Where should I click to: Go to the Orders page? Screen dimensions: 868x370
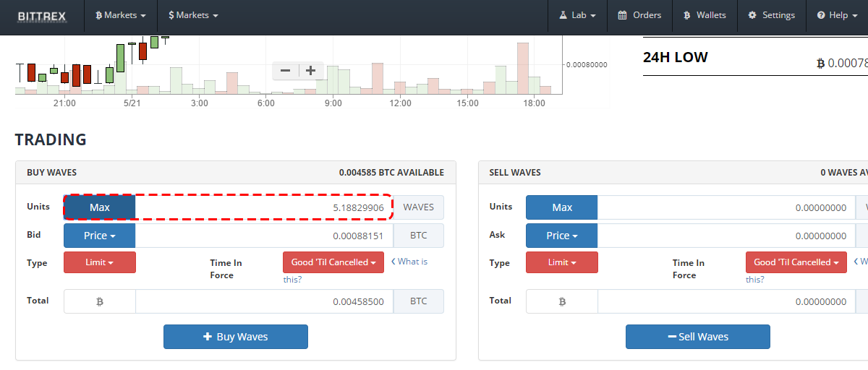639,15
